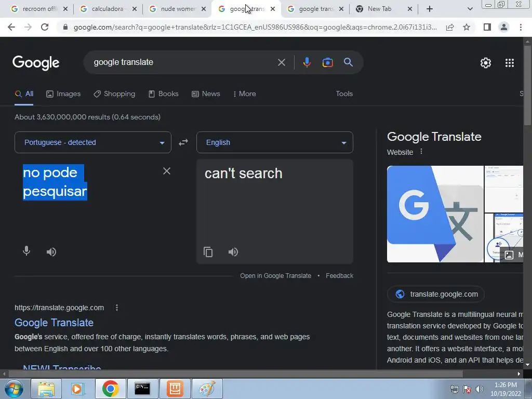Open a new browser tab
The width and height of the screenshot is (532, 399).
pyautogui.click(x=430, y=9)
